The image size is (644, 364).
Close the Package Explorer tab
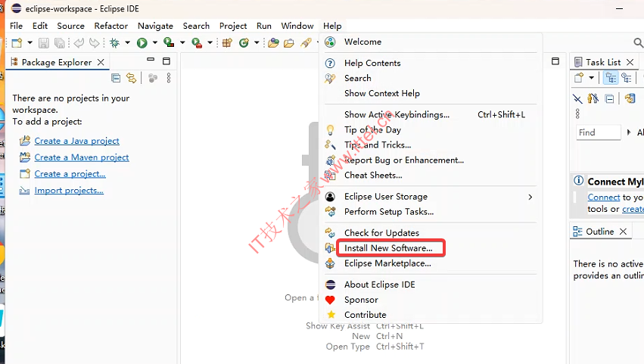(x=101, y=62)
